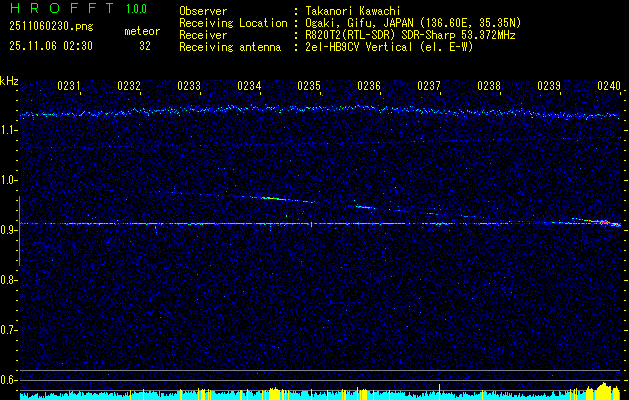Click the 0233 time marker
This screenshot has height=400, width=629.
[189, 86]
